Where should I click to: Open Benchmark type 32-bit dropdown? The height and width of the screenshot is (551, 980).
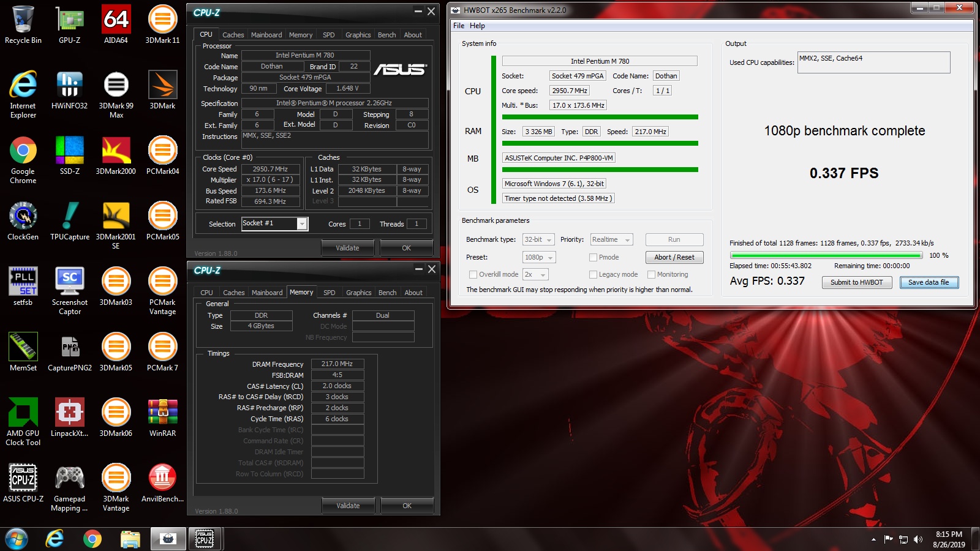538,239
